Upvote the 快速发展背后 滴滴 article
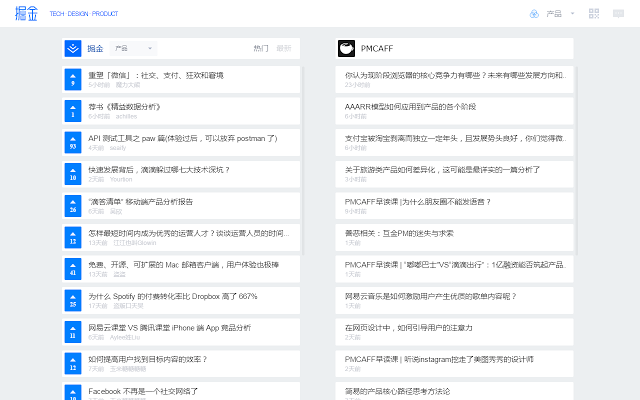This screenshot has width=640, height=400. point(73,174)
